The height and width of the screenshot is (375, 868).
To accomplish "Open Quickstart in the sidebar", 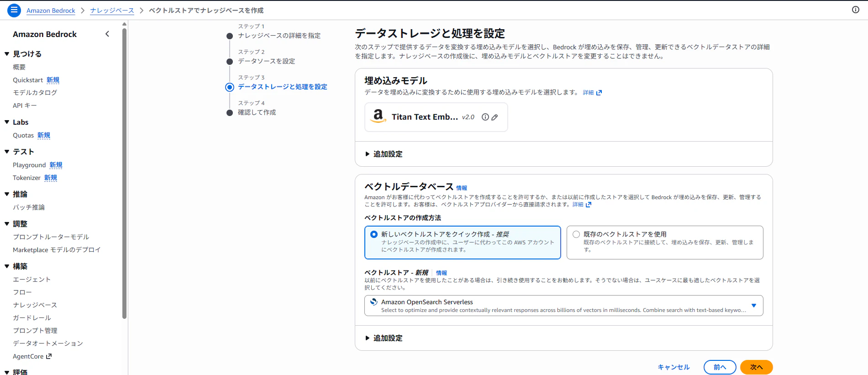I will [28, 80].
